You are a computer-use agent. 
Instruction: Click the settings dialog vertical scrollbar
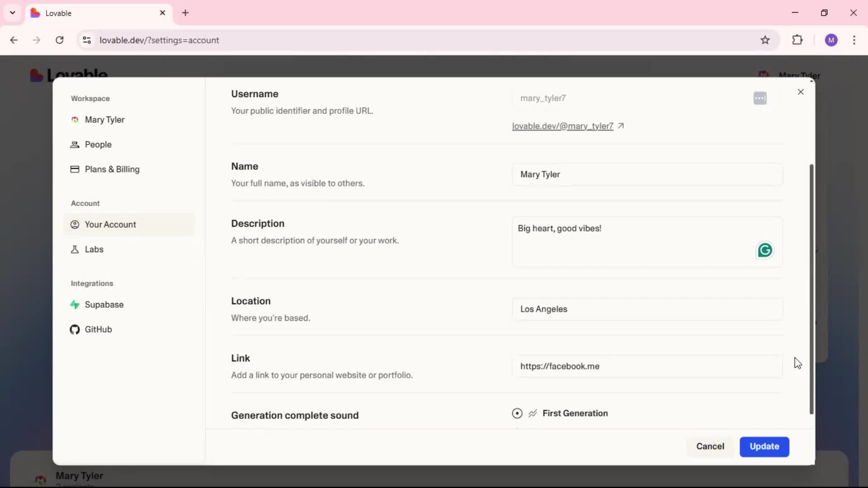click(x=811, y=289)
